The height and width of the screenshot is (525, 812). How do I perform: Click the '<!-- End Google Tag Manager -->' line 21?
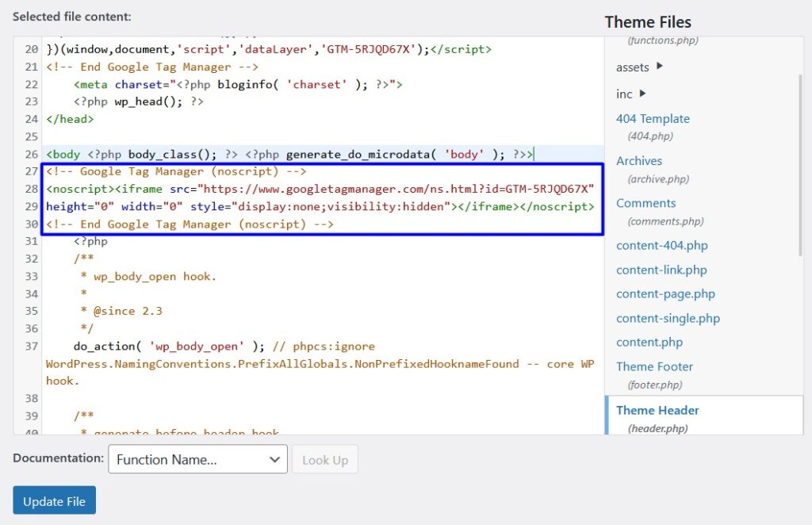[x=151, y=67]
